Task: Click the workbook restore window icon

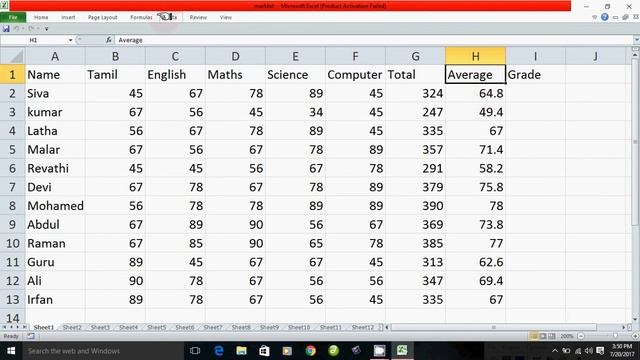Action: pyautogui.click(x=625, y=17)
